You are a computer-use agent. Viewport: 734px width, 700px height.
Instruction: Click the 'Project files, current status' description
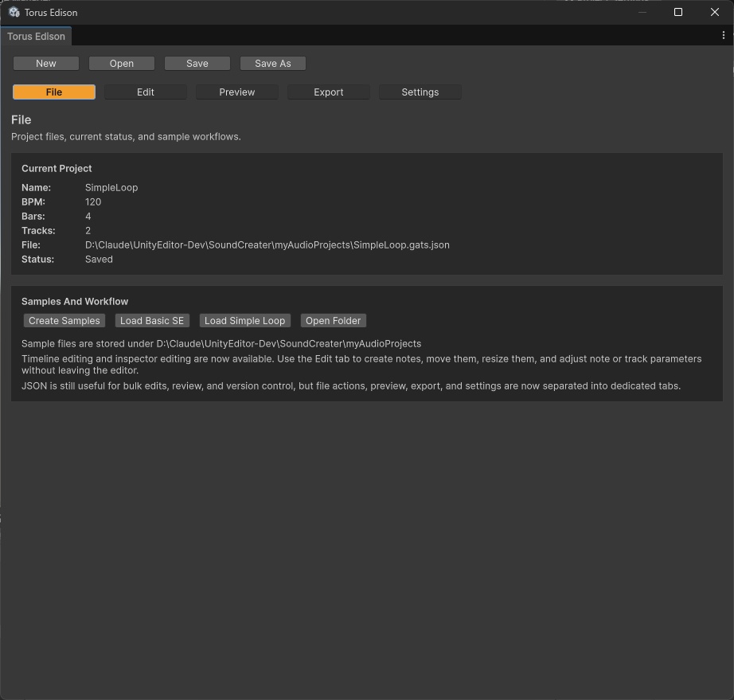126,137
